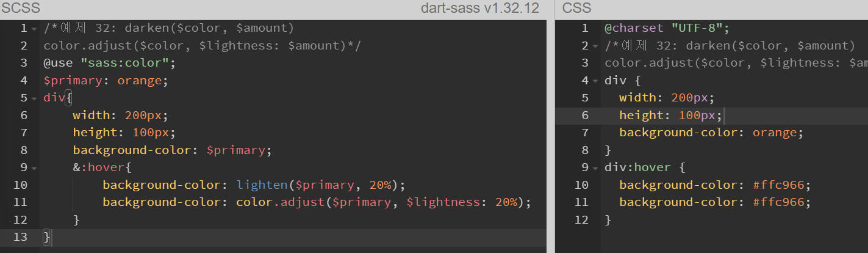Click the CSS panel header label
This screenshot has width=868, height=253.
click(x=577, y=9)
